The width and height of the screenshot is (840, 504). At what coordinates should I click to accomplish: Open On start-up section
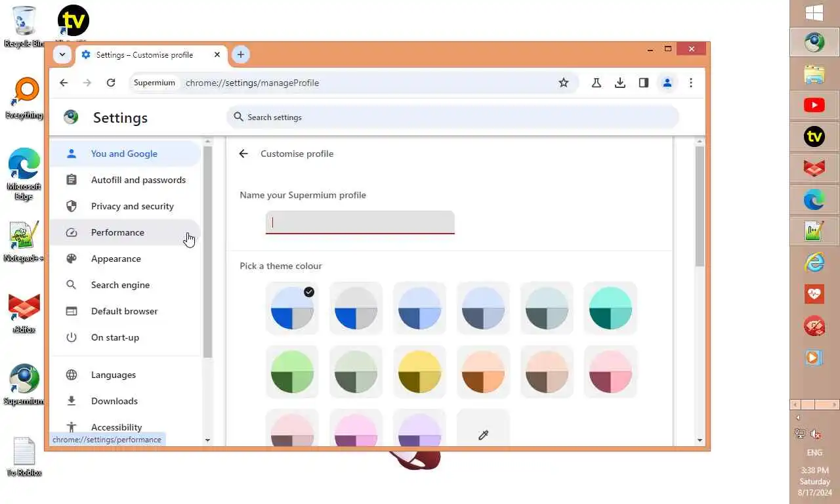tap(125, 337)
